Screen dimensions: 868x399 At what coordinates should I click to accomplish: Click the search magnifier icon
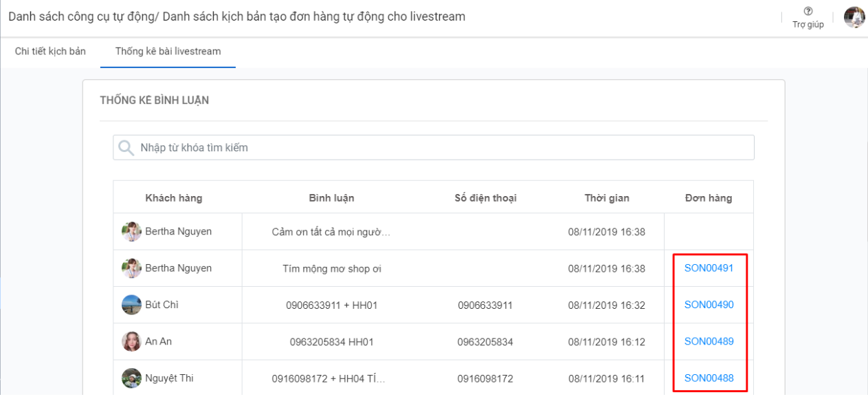tap(126, 148)
